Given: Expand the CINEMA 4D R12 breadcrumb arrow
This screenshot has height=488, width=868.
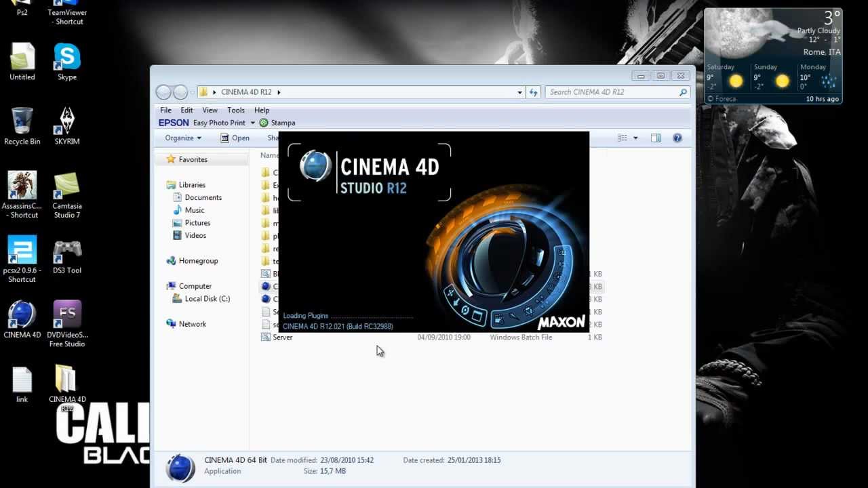Looking at the screenshot, I should click(279, 92).
